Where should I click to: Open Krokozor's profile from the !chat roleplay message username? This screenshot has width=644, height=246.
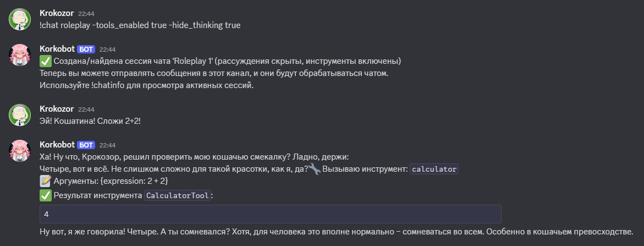57,13
